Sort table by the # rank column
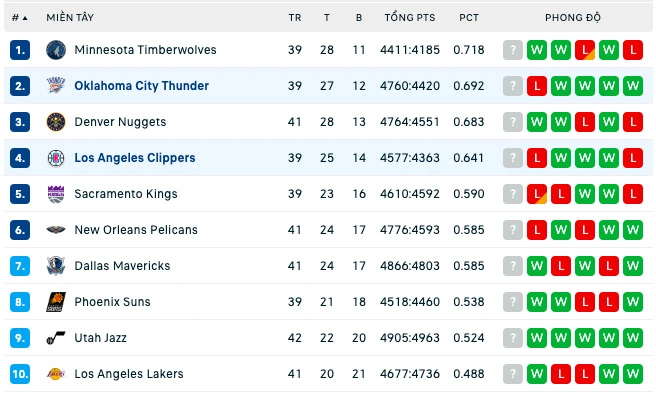 coord(20,18)
